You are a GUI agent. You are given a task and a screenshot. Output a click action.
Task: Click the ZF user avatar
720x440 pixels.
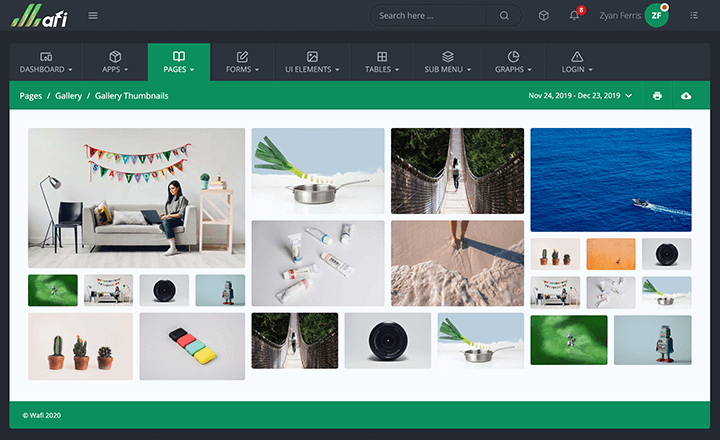(656, 15)
